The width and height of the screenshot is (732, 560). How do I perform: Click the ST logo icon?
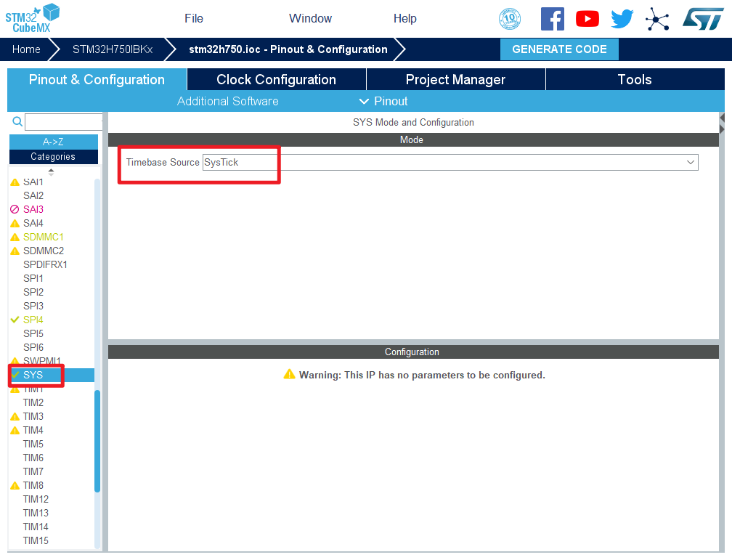click(x=702, y=19)
